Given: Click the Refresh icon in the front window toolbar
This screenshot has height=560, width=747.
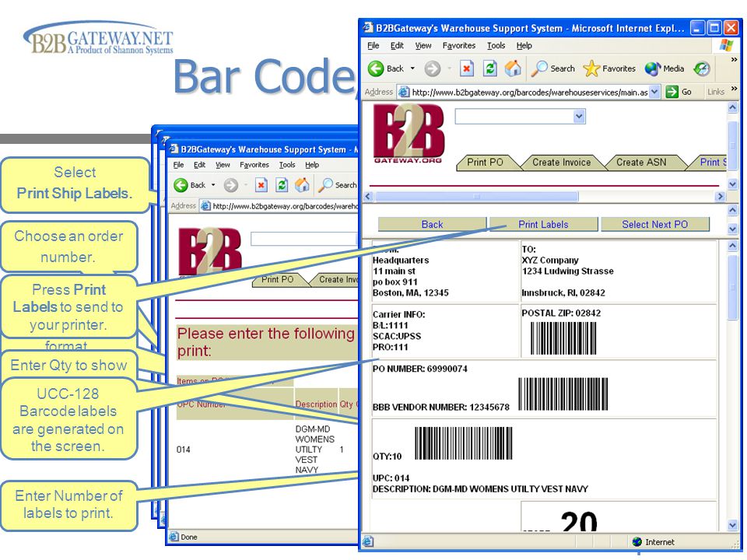Looking at the screenshot, I should click(x=489, y=68).
